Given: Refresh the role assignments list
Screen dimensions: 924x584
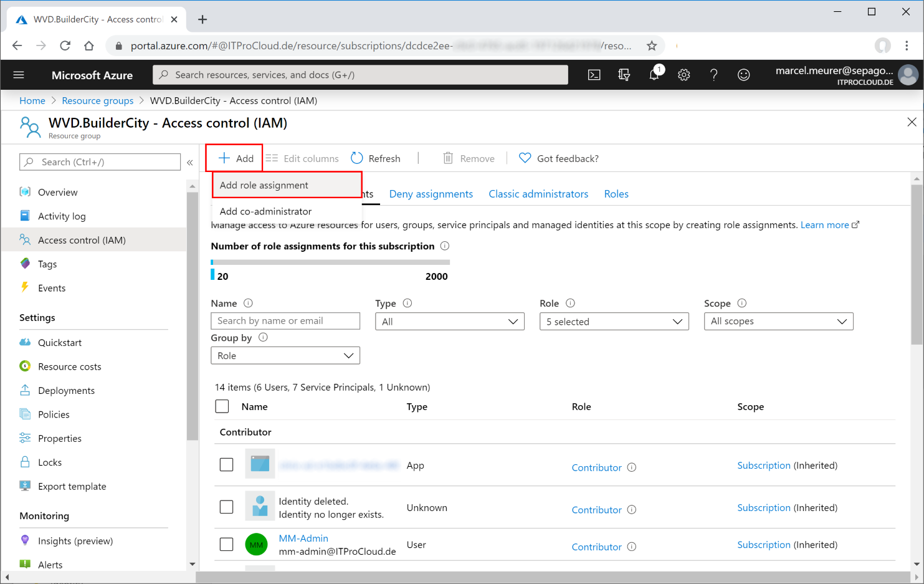Looking at the screenshot, I should point(376,158).
